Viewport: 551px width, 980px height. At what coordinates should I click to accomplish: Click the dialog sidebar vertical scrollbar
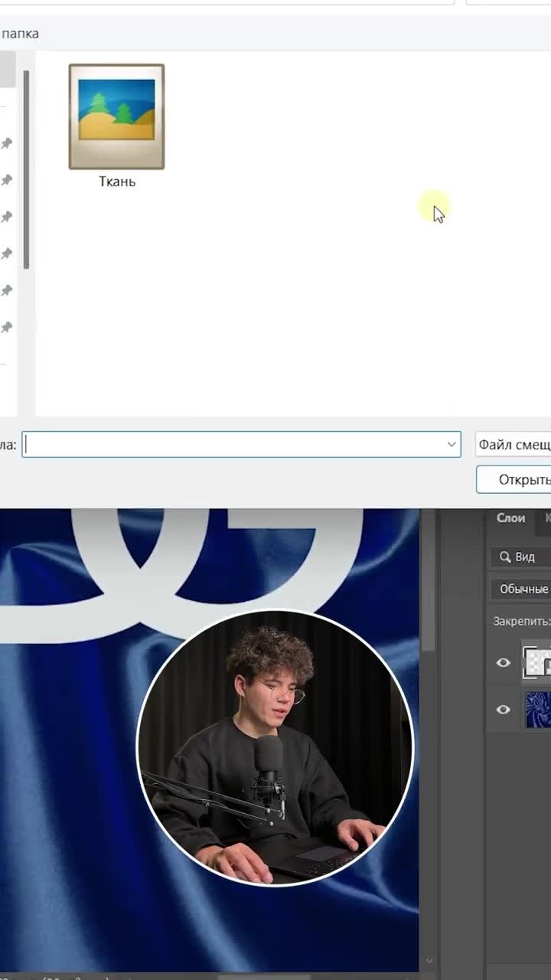tap(26, 168)
